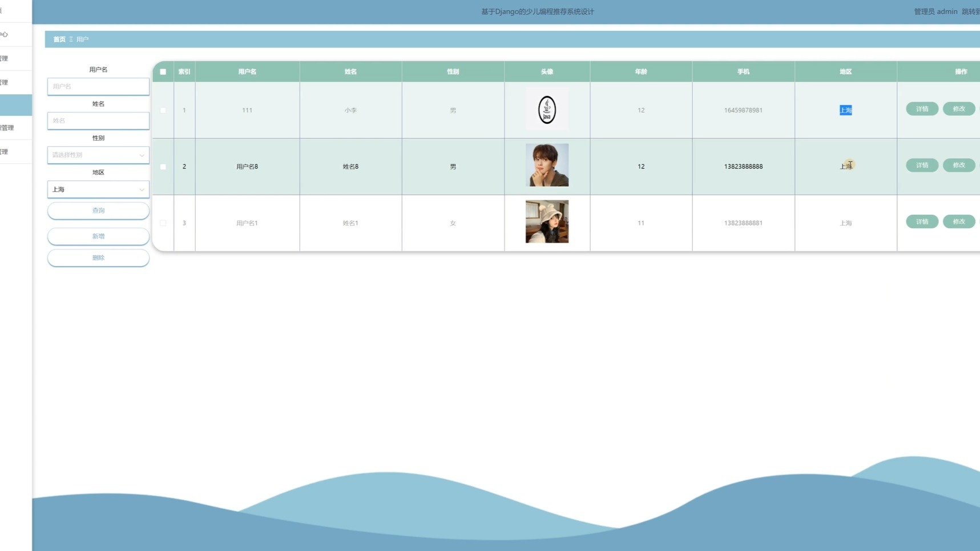
Task: Click the 首页 breadcrumb link
Action: point(59,39)
